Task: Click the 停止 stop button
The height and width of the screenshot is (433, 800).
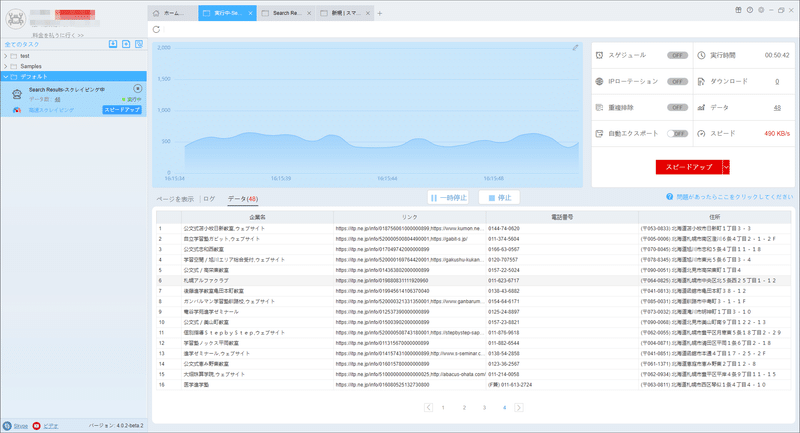Action: coord(499,197)
